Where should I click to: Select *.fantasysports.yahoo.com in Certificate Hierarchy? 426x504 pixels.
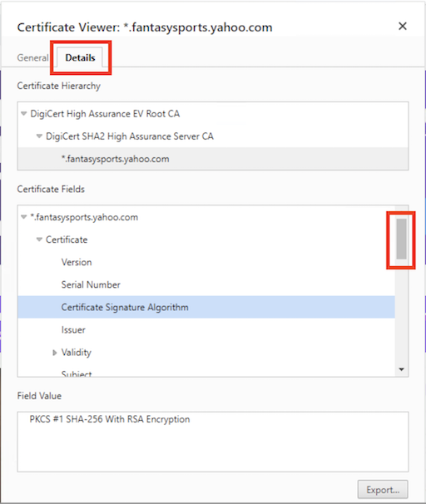coord(213,159)
